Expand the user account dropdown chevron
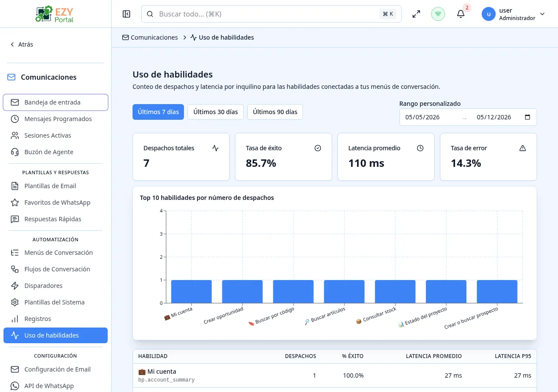Image resolution: width=558 pixels, height=392 pixels. coord(542,14)
